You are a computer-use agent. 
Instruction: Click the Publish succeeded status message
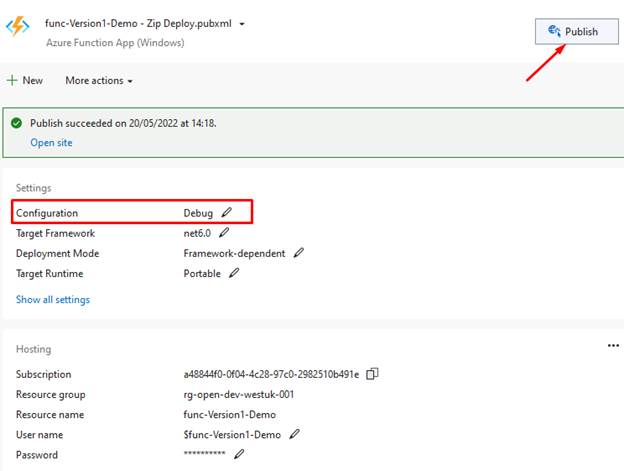(123, 123)
